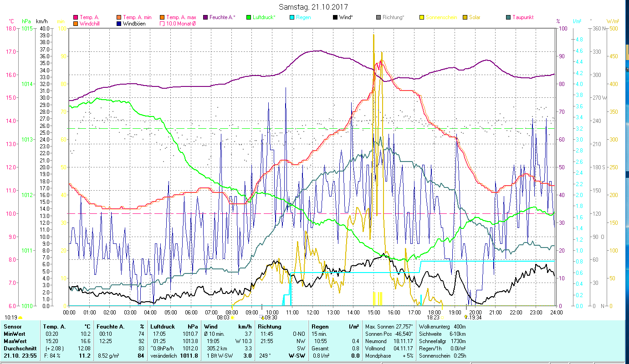Click the Windchill legend color box
Screen dimensions: 629x364
click(x=76, y=23)
